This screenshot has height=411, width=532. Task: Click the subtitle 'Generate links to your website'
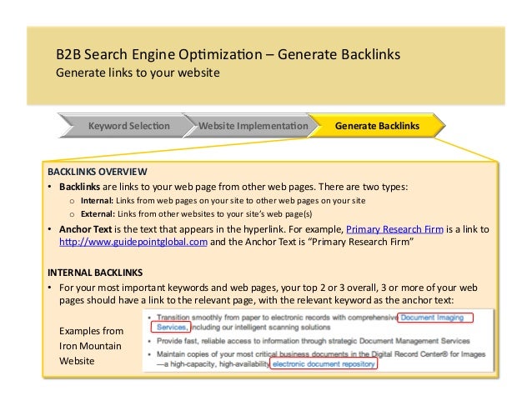tap(138, 73)
